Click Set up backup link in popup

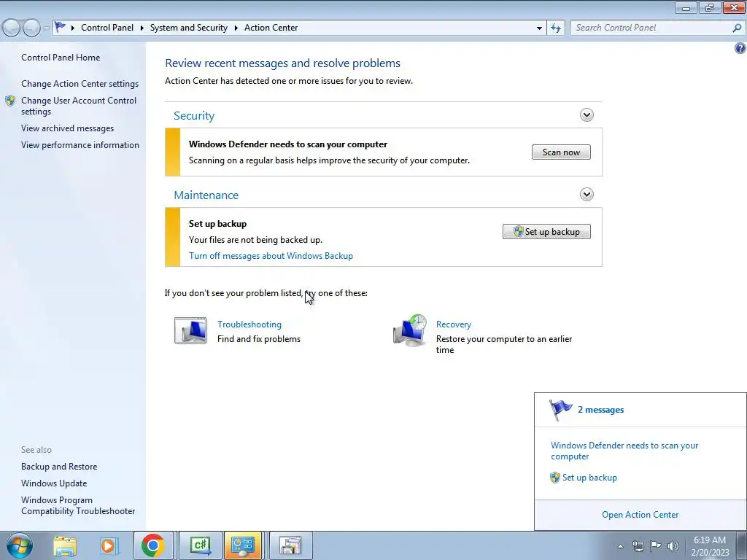589,478
